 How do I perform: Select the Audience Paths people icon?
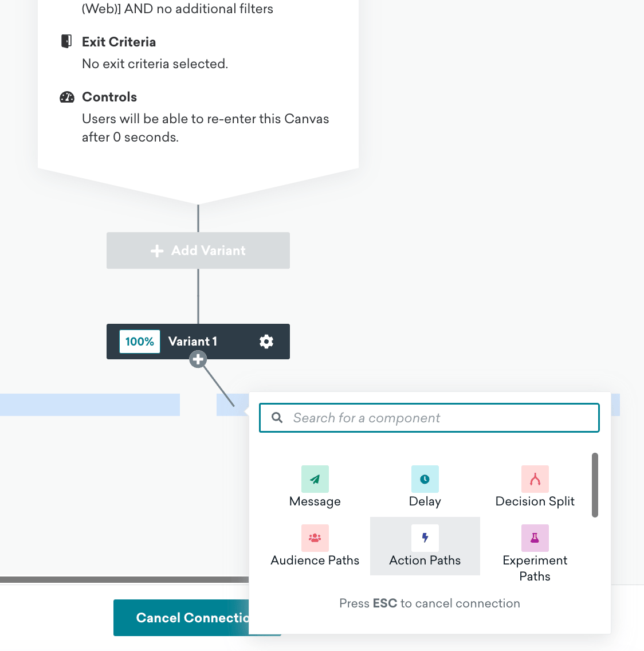coord(315,538)
